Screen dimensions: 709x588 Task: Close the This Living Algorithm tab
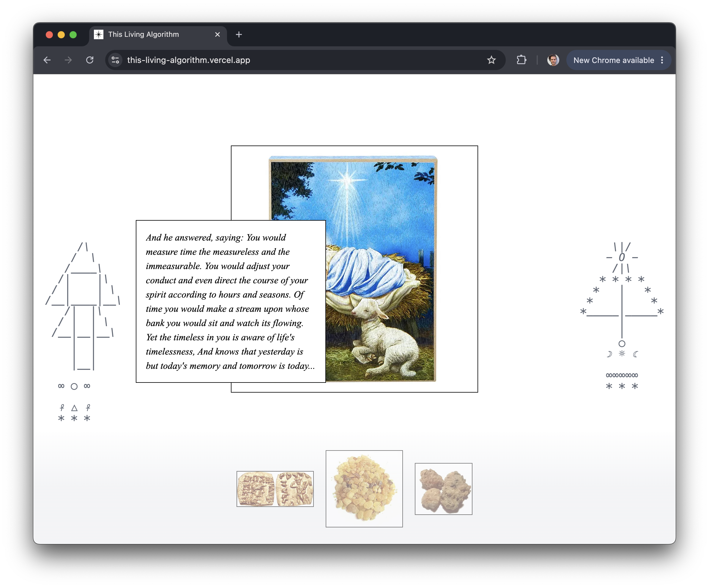[x=218, y=34]
